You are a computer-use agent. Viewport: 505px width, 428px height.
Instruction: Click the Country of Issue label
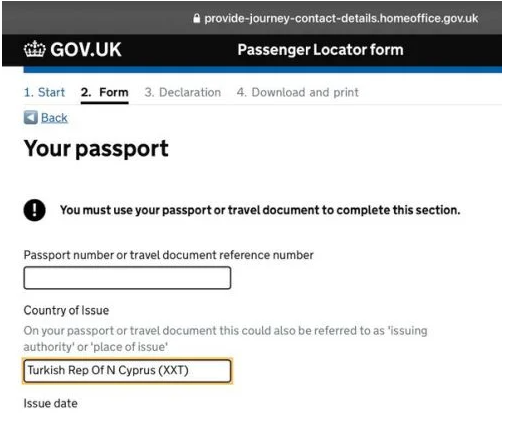[66, 310]
